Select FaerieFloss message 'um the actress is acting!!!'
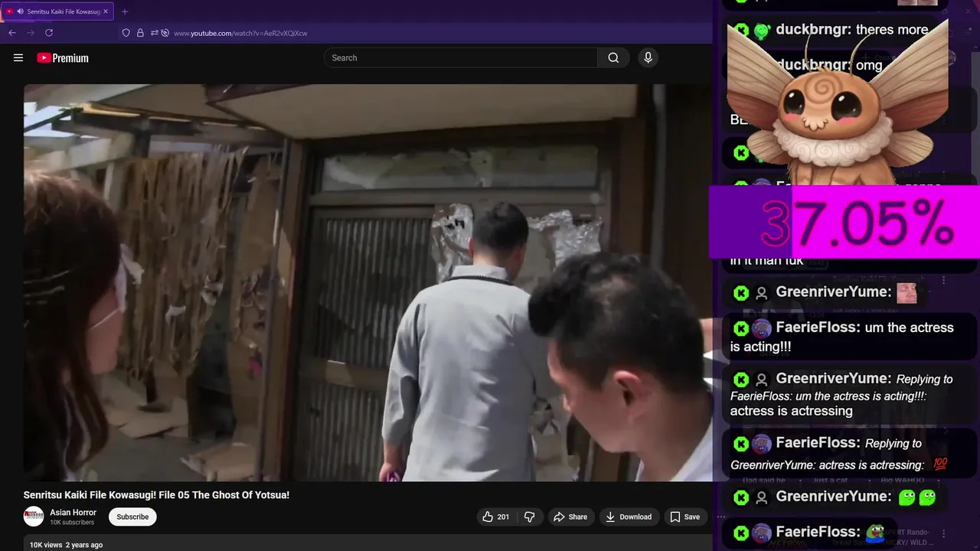Image resolution: width=980 pixels, height=551 pixels. tap(848, 337)
